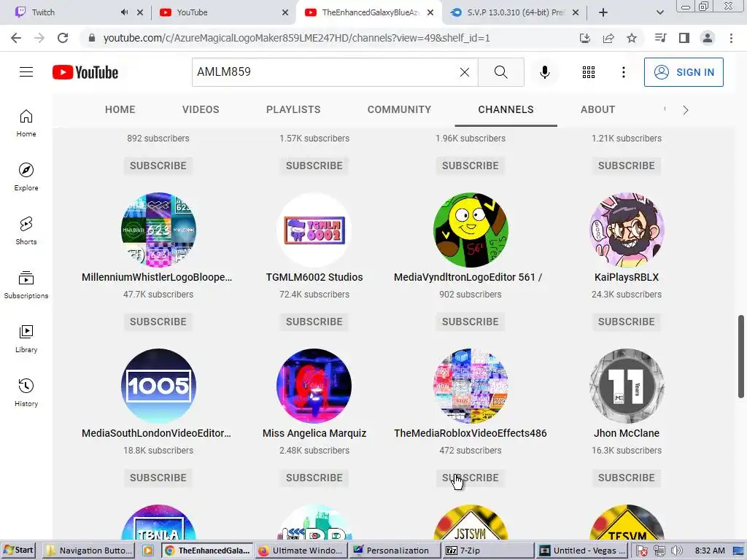The height and width of the screenshot is (560, 747).
Task: Click the volume icon in system tray
Action: coord(676,551)
